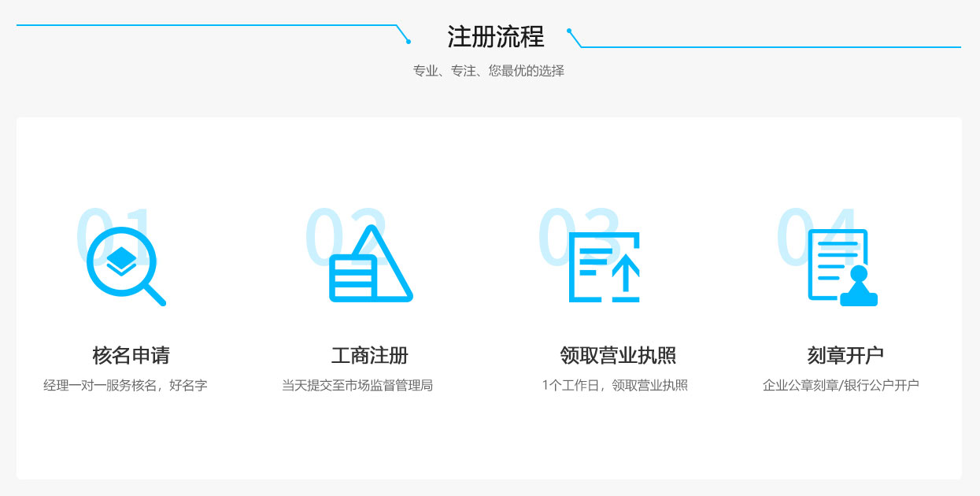Click the blue dot right of the heading
The height and width of the screenshot is (496, 980).
[569, 31]
